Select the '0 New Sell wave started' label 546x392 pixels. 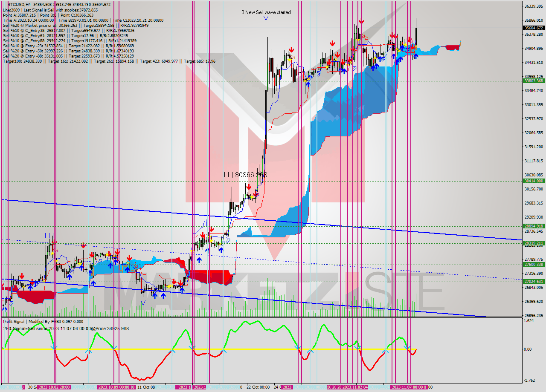(x=266, y=12)
